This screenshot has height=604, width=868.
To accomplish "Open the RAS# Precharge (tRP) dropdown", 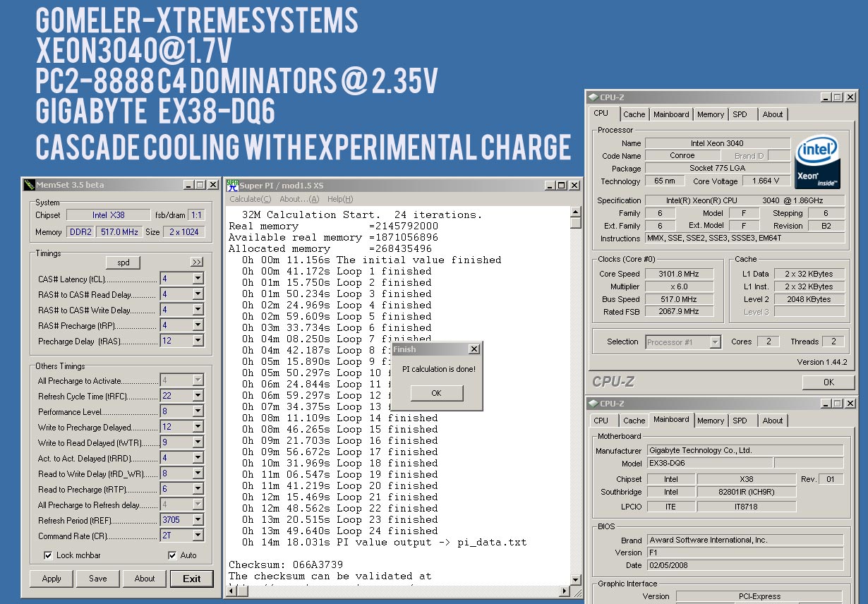I will pyautogui.click(x=198, y=325).
